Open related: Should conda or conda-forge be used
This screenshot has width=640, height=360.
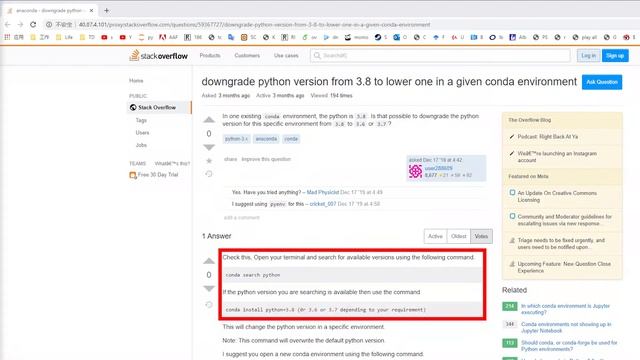(569, 346)
